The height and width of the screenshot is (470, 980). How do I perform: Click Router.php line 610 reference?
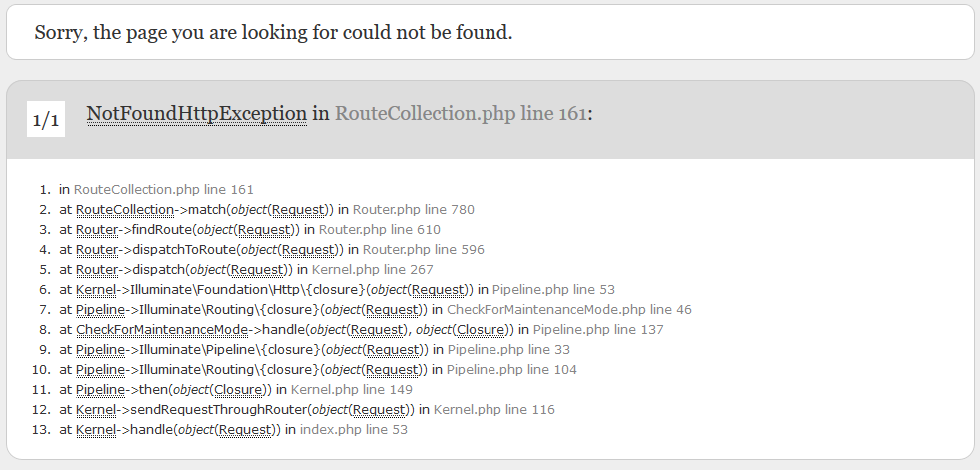380,230
